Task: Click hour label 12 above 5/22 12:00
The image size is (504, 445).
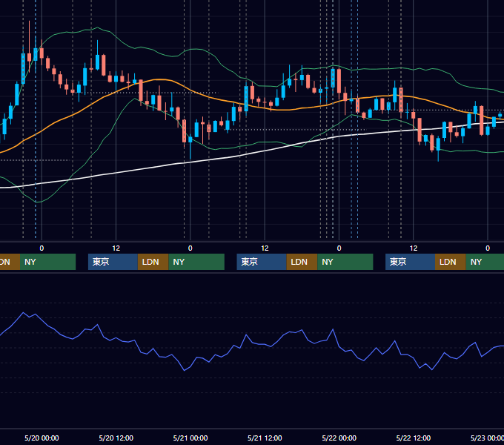Action: (x=414, y=248)
